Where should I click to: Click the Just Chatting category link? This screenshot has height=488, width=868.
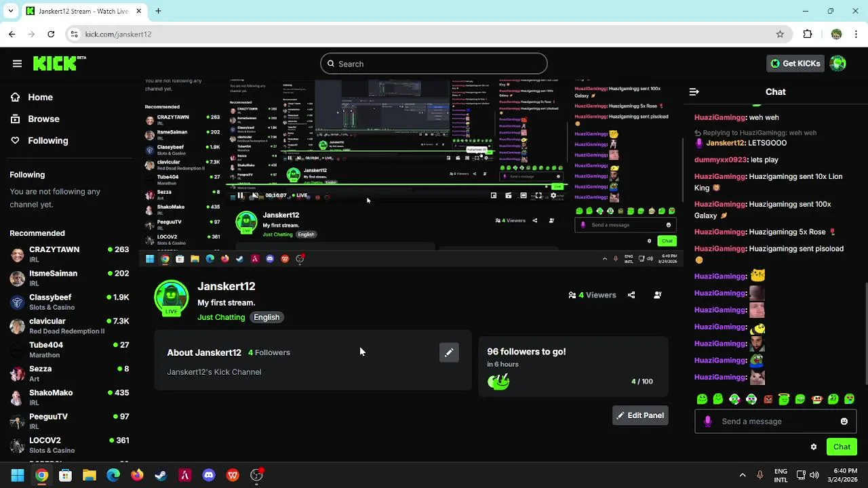(221, 317)
